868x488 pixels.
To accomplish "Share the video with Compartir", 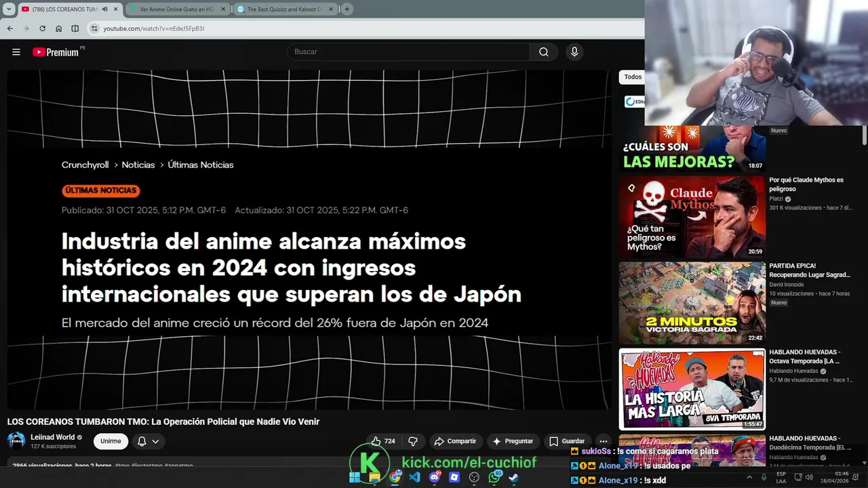I will tap(456, 441).
